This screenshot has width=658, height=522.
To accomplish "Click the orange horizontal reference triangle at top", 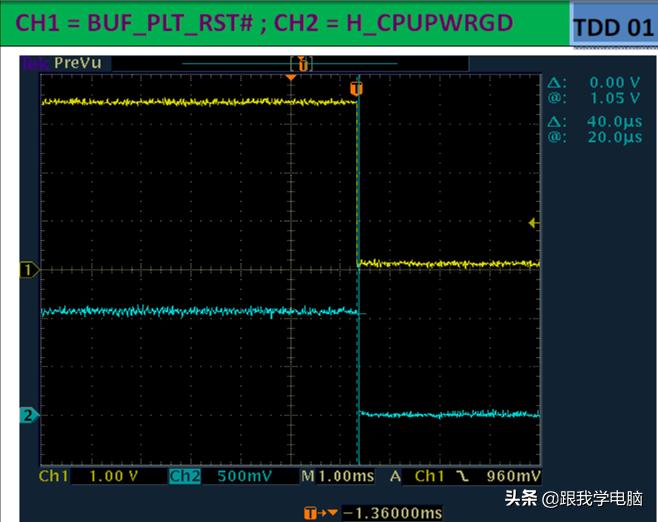I will point(290,77).
